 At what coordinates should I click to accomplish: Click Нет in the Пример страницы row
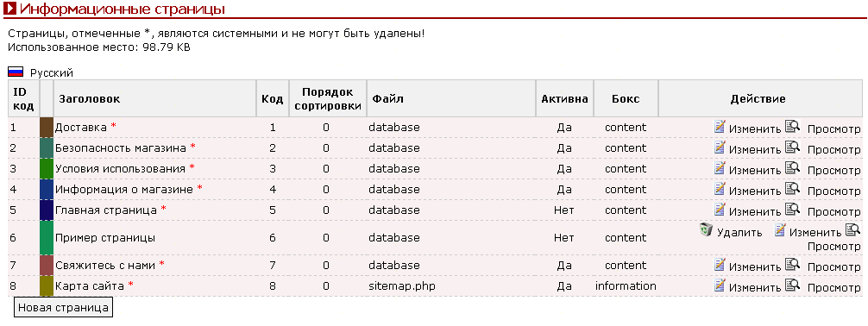coord(564,237)
